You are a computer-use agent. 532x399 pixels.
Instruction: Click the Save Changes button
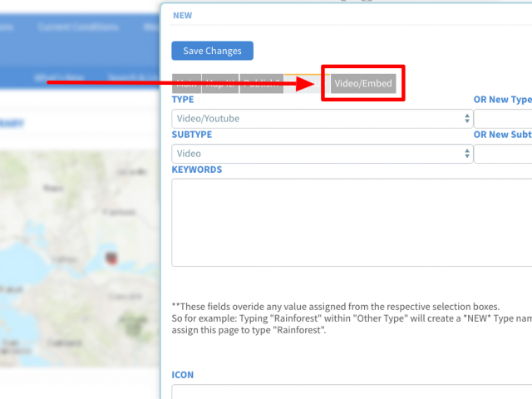212,51
